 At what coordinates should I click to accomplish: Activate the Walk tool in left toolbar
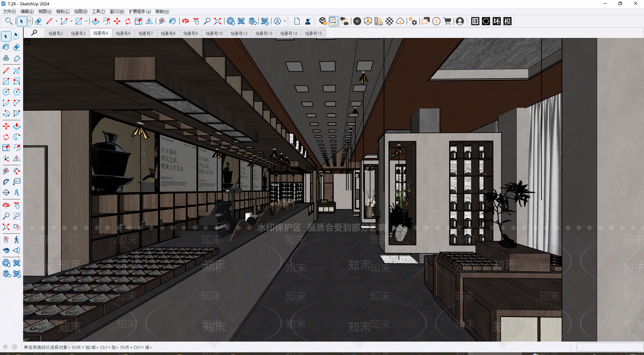point(17,240)
